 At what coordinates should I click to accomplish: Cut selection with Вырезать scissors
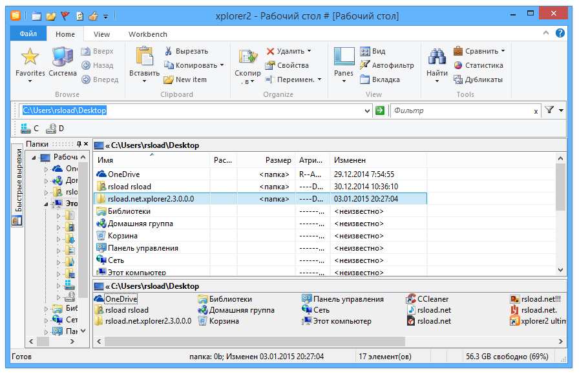[x=186, y=51]
